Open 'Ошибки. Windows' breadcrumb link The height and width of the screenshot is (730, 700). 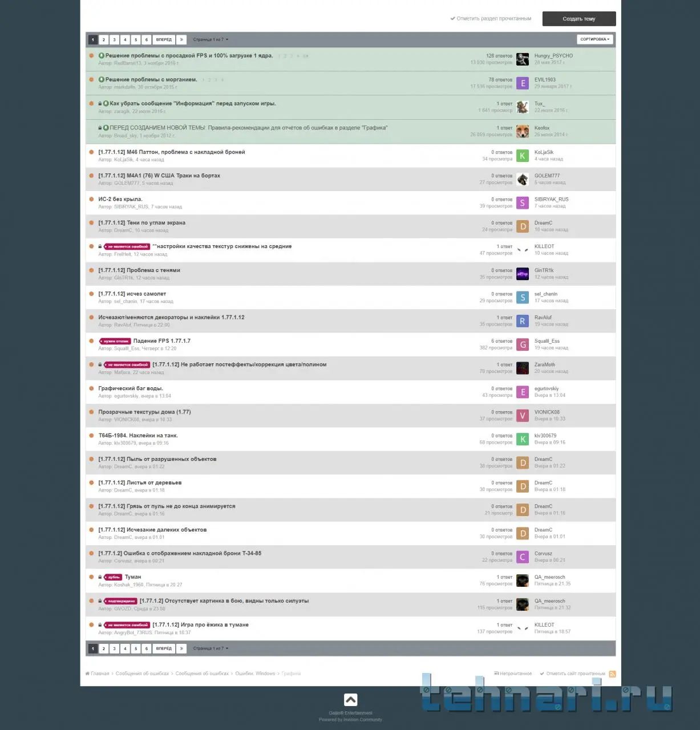pos(255,674)
